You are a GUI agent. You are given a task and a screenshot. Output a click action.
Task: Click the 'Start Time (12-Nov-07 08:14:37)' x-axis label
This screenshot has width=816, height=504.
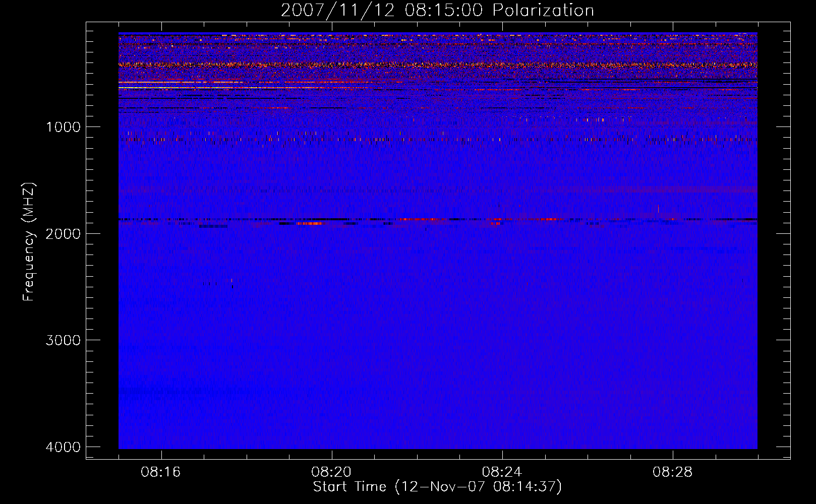(437, 487)
